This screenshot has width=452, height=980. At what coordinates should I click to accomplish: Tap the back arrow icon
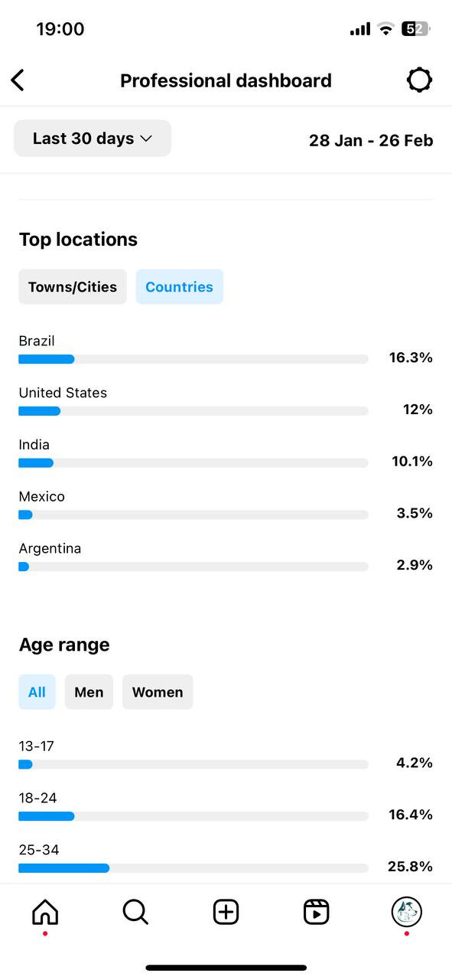[x=18, y=80]
